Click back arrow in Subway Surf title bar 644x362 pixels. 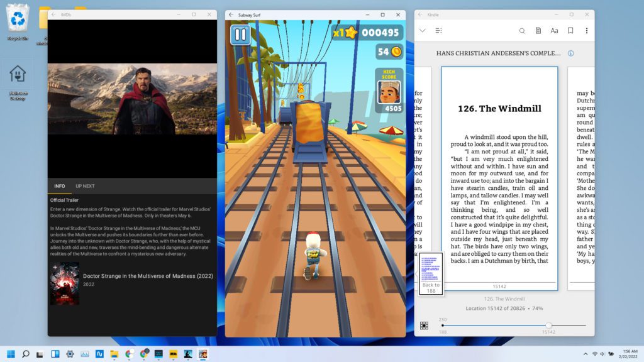[x=231, y=14]
